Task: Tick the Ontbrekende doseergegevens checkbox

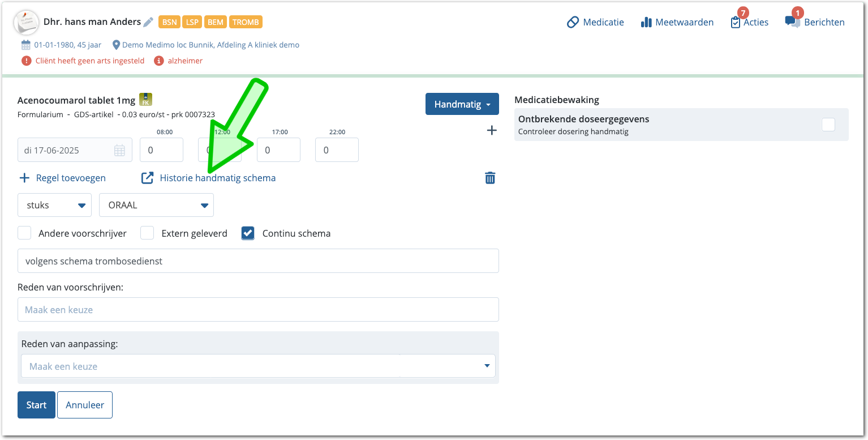Action: 828,125
